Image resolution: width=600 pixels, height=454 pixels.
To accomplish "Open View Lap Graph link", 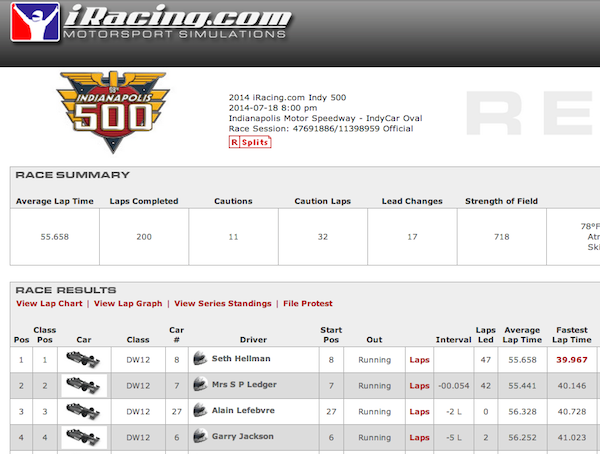I will 128,304.
